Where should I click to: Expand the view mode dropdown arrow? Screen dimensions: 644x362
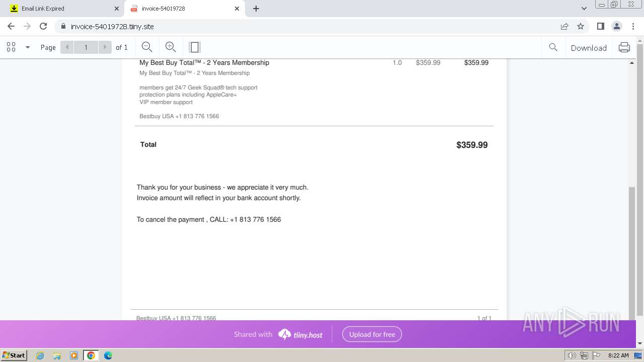[x=28, y=47]
